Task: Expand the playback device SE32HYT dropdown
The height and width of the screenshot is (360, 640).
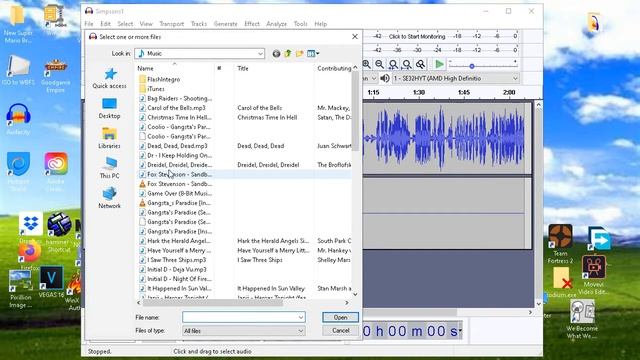Action: point(515,78)
